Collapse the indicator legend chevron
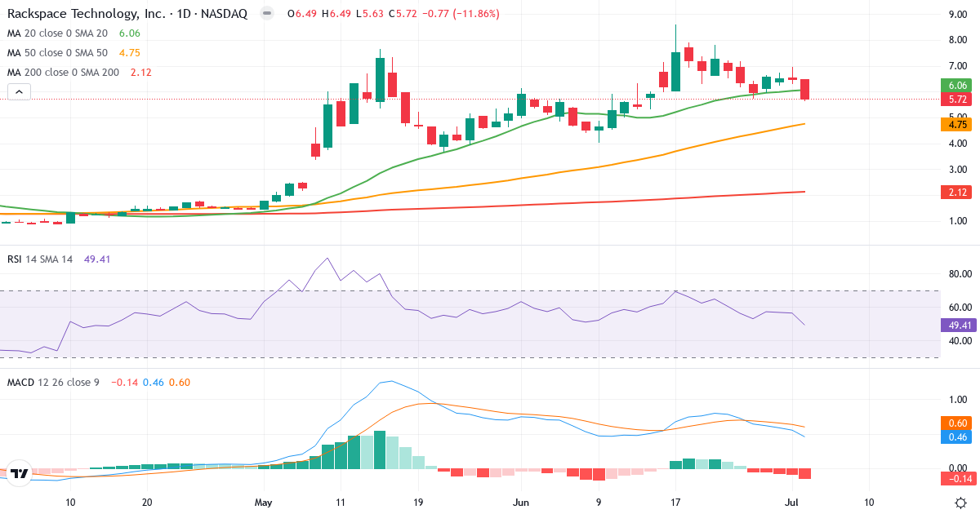 coord(19,92)
